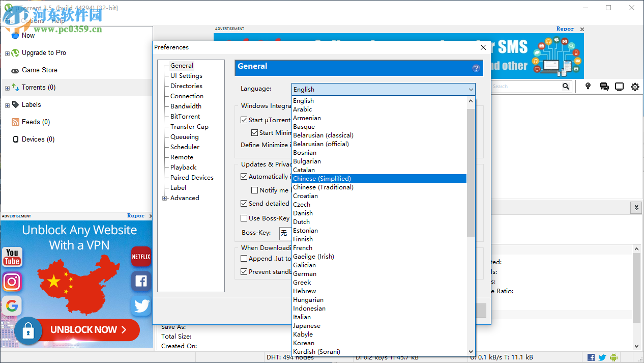Enable the Use Boss-Key checkbox
Viewport: 644px width, 363px height.
point(244,218)
